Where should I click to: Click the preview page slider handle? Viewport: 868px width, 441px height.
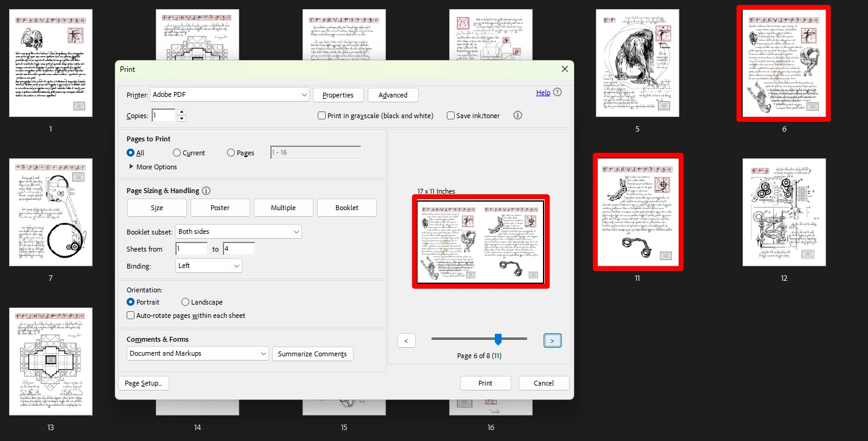(498, 339)
